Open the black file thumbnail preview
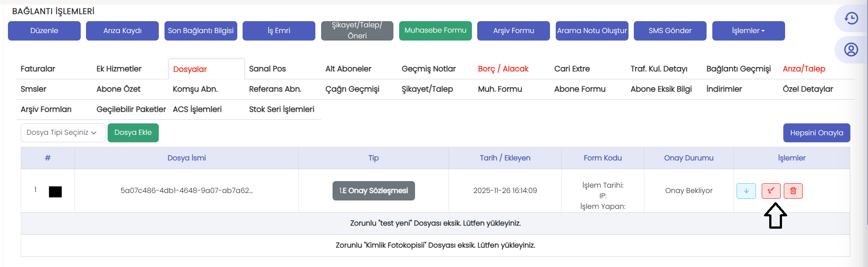Screen dimensions: 868x267 coord(55,192)
